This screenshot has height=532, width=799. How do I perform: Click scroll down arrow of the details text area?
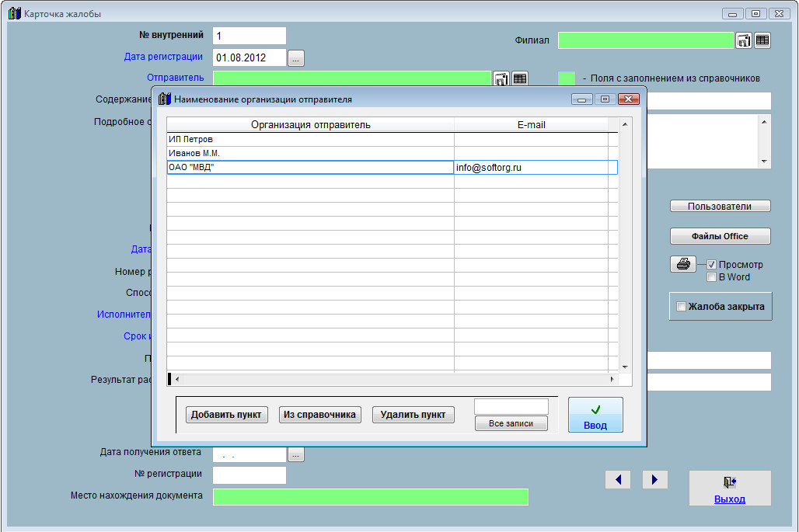coord(764,162)
